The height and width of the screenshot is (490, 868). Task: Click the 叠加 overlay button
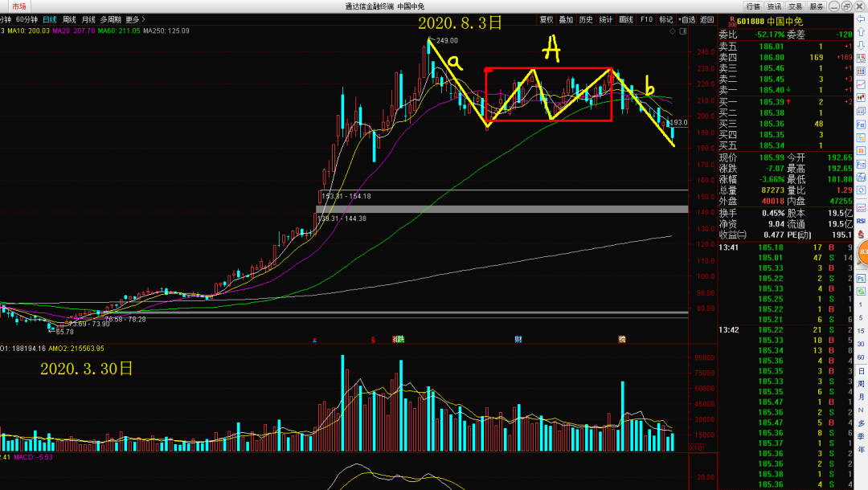pyautogui.click(x=566, y=19)
